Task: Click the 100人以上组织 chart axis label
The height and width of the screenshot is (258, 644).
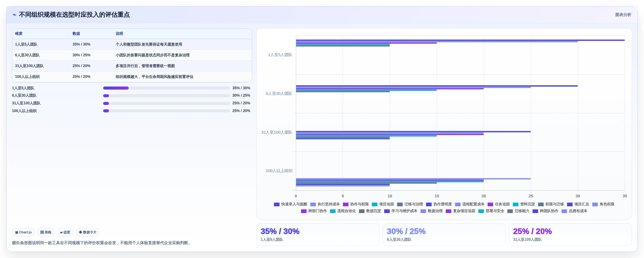Action: click(279, 171)
